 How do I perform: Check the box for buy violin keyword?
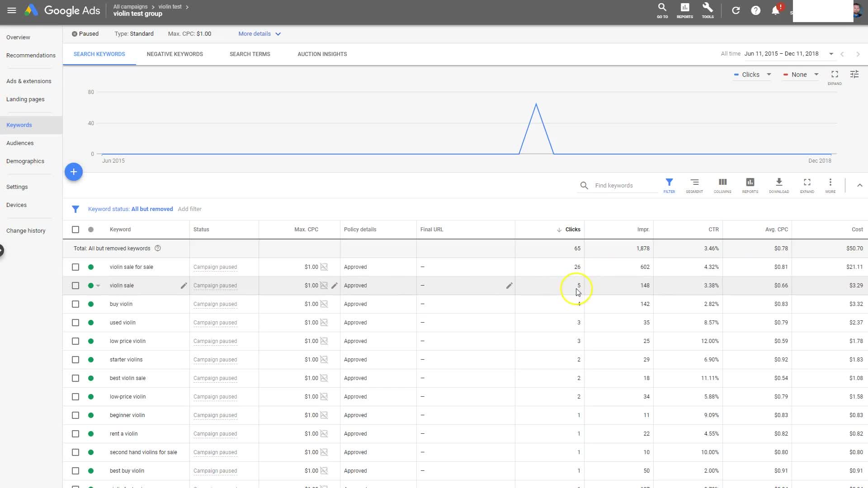[x=75, y=304]
